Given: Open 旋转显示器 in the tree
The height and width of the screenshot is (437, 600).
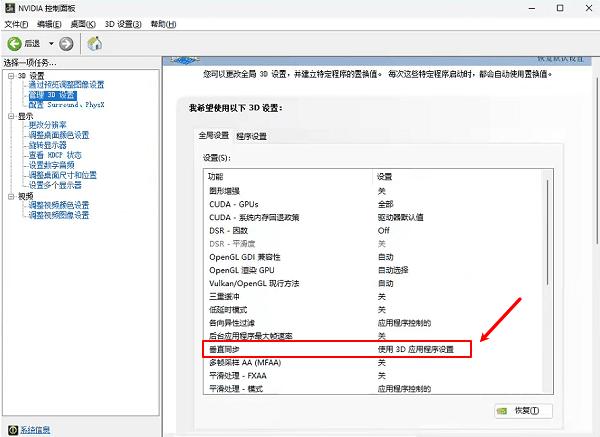Looking at the screenshot, I should coord(47,145).
